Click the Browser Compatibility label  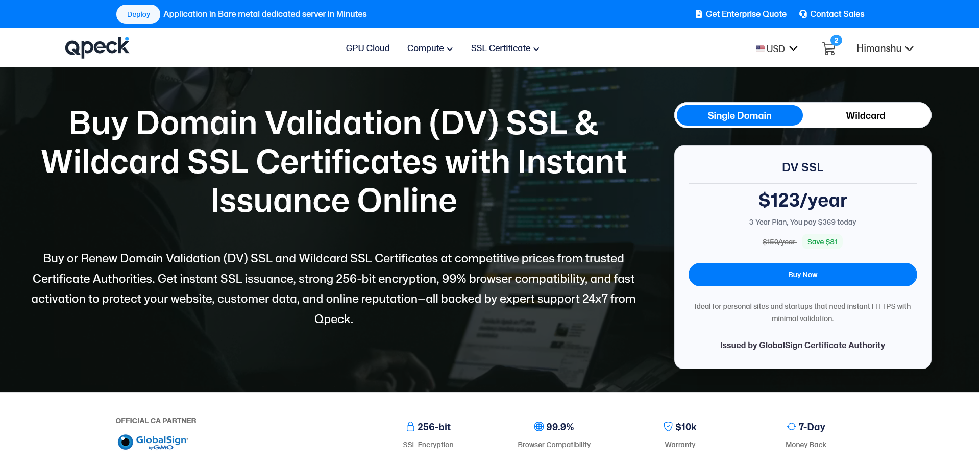(x=554, y=445)
